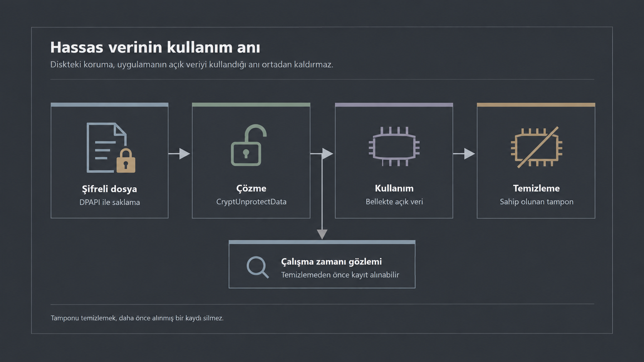Image resolution: width=644 pixels, height=362 pixels.
Task: Click the arrow pointing to Temizleme box
Action: [464, 154]
